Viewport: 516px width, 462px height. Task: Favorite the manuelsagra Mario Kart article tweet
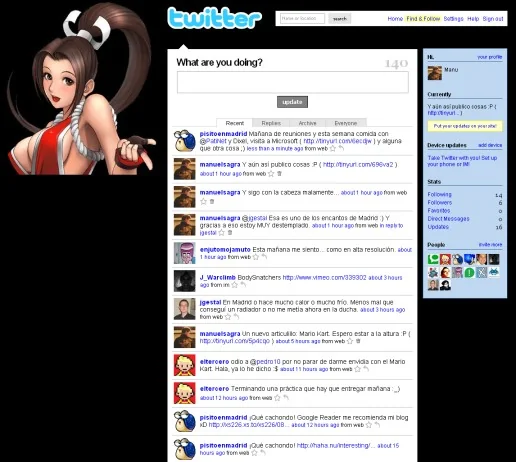tap(350, 341)
